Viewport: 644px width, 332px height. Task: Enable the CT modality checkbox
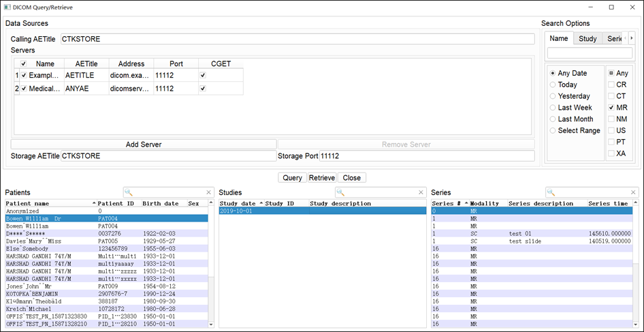(x=611, y=96)
